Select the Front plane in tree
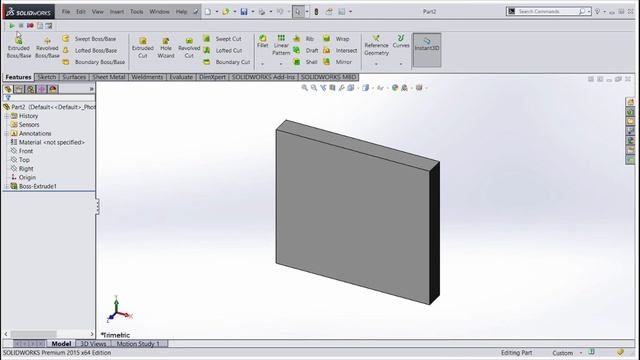The height and width of the screenshot is (360, 640). pos(22,151)
